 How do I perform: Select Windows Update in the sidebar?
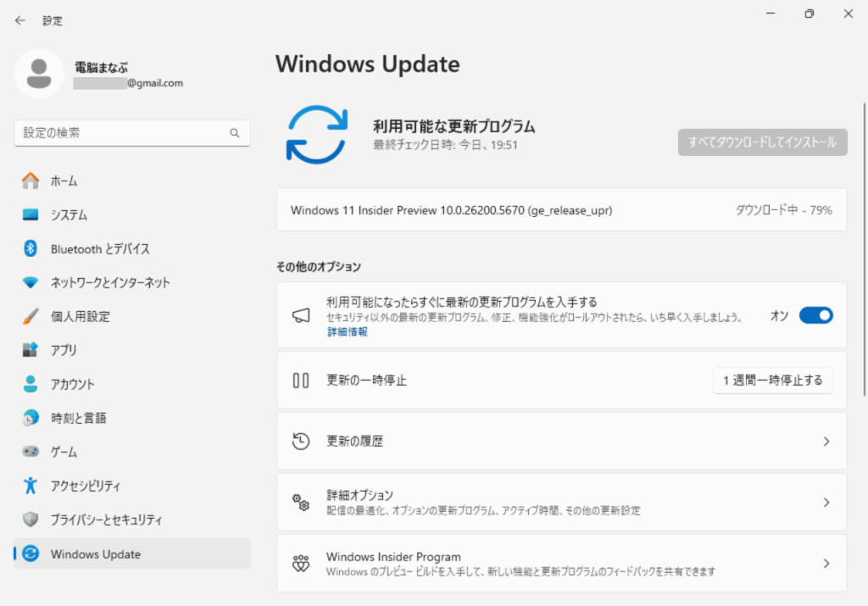tap(132, 553)
